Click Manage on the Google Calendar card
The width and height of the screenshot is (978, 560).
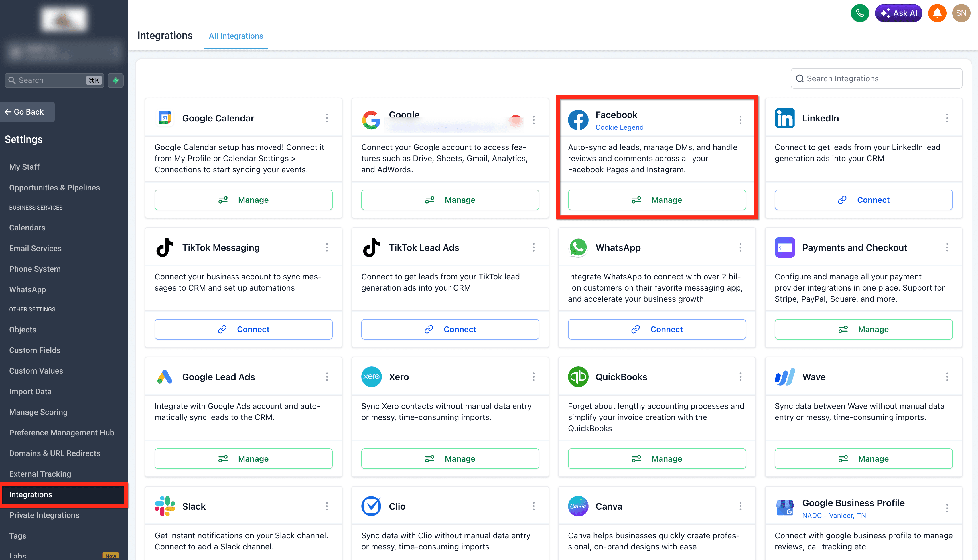pos(243,200)
